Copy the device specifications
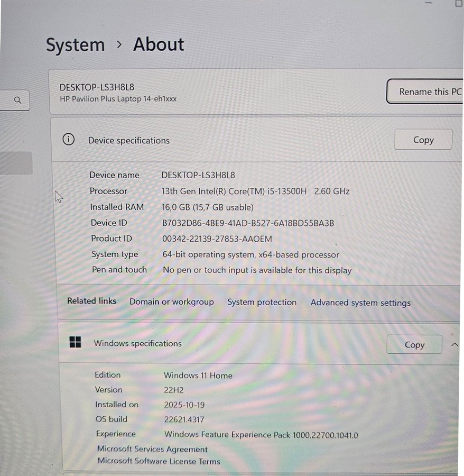464x476 pixels. click(x=423, y=140)
